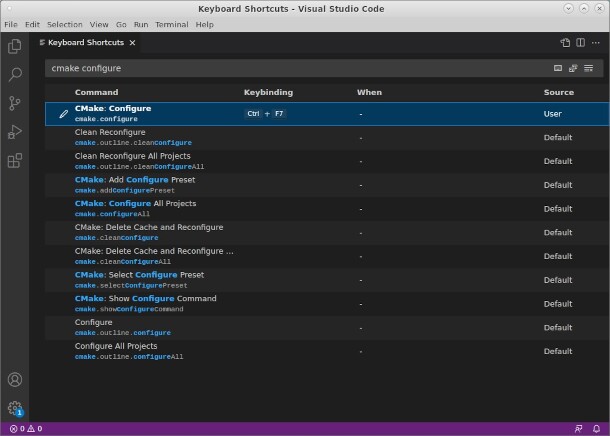The image size is (610, 436).
Task: Click Open Keyboard Shortcuts (JSON) icon
Action: (565, 43)
